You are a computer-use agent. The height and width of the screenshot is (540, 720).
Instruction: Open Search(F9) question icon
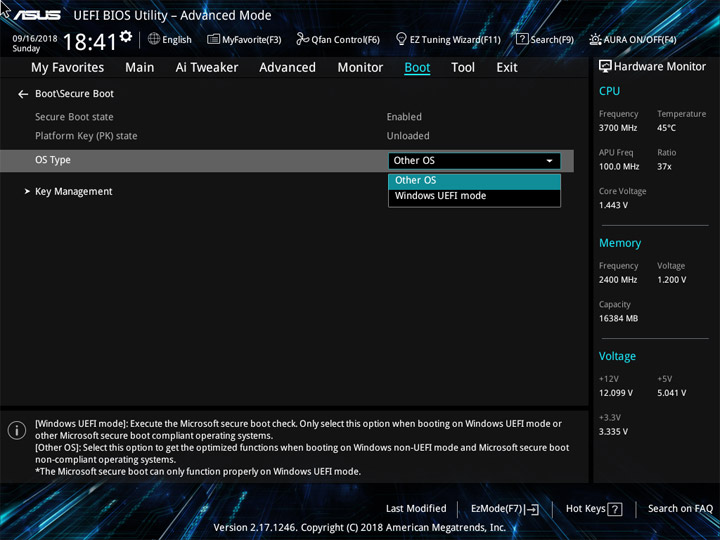coord(522,39)
